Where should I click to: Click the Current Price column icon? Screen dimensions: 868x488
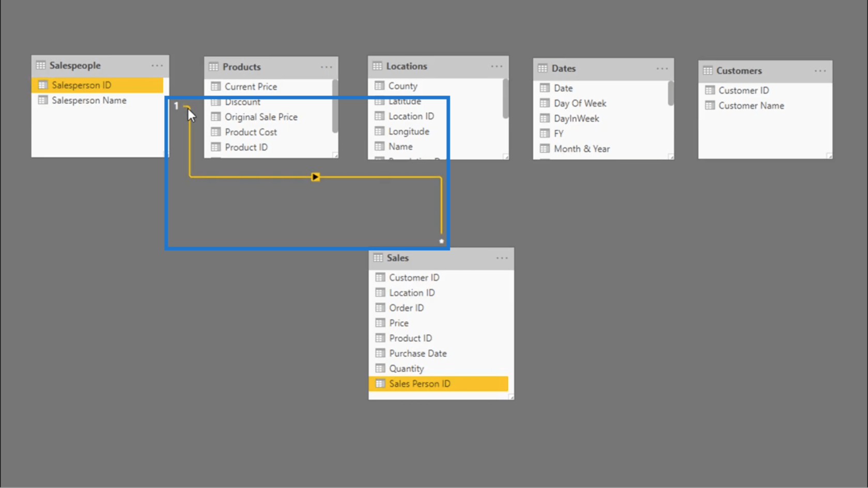click(x=216, y=86)
